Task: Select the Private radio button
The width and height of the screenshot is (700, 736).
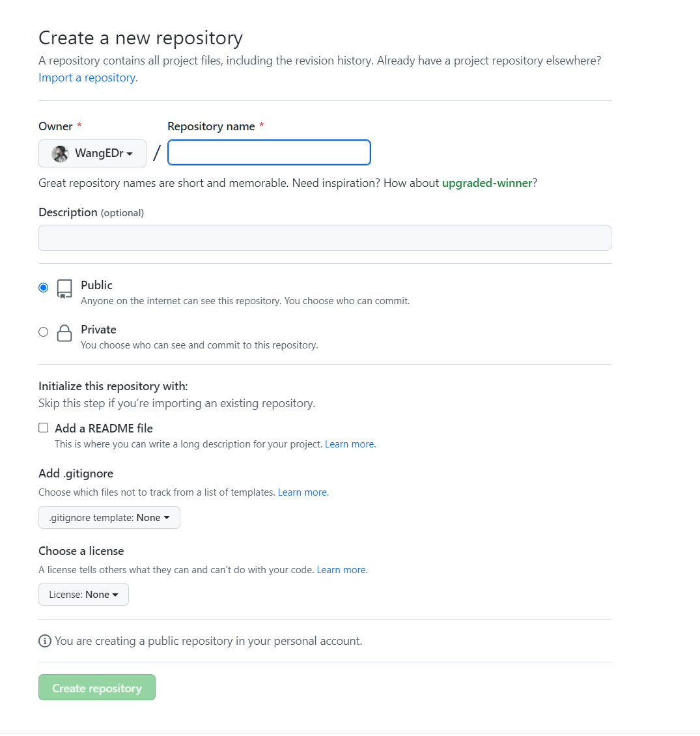Action: [44, 332]
